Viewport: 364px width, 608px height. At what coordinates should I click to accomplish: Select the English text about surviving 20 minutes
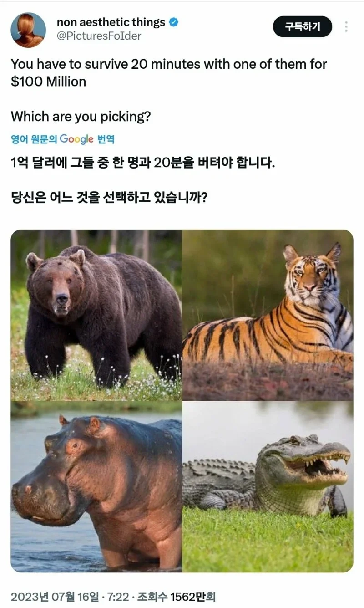pyautogui.click(x=169, y=73)
